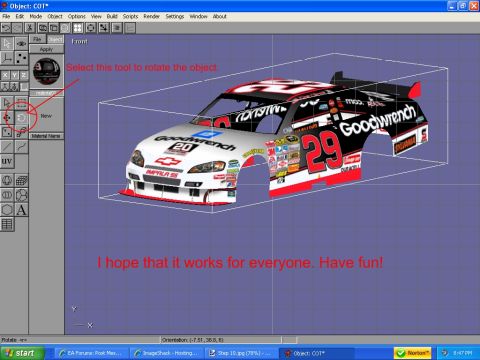Open the About menu
This screenshot has height=360, width=480.
(x=220, y=16)
